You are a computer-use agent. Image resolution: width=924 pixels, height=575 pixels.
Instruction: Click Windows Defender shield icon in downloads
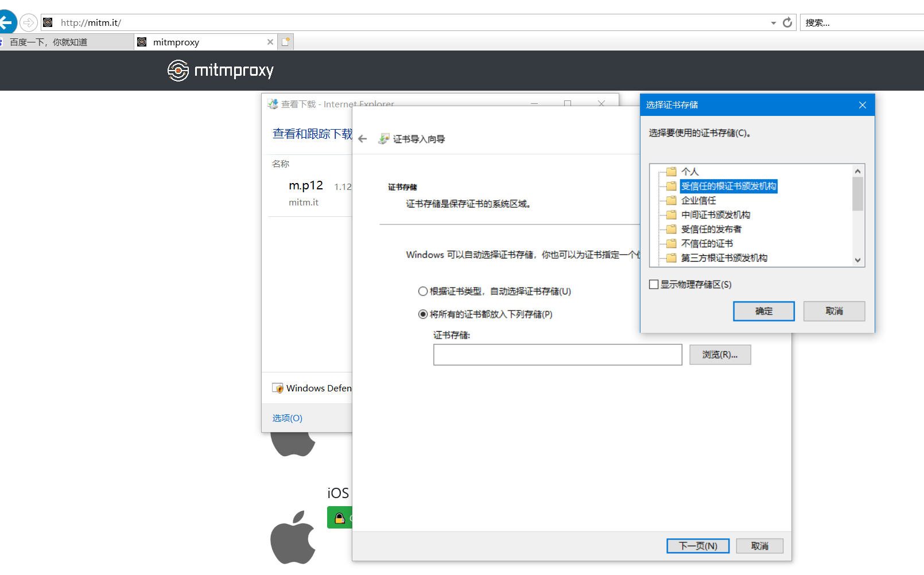tap(278, 388)
